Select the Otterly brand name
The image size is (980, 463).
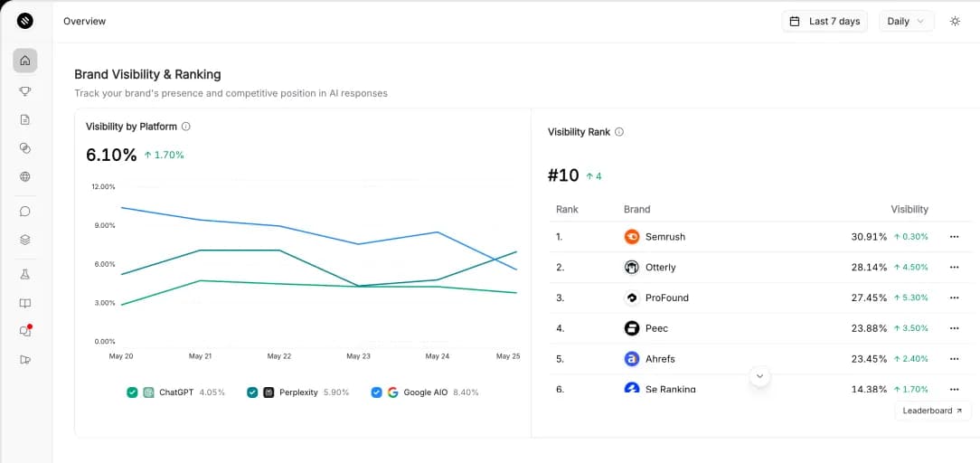point(661,268)
